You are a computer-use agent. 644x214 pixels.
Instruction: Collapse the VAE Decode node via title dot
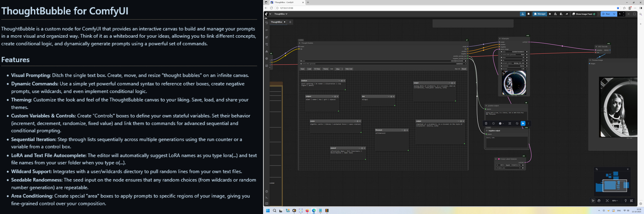(x=596, y=47)
